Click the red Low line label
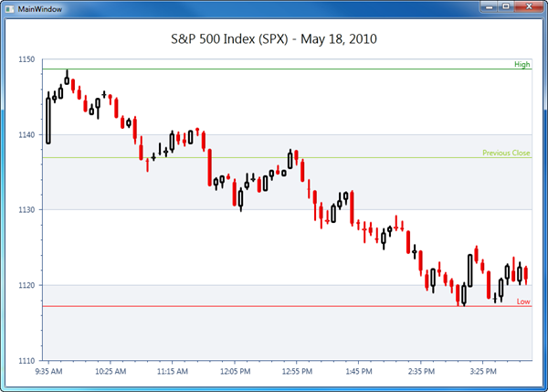This screenshot has width=548, height=392. point(523,302)
